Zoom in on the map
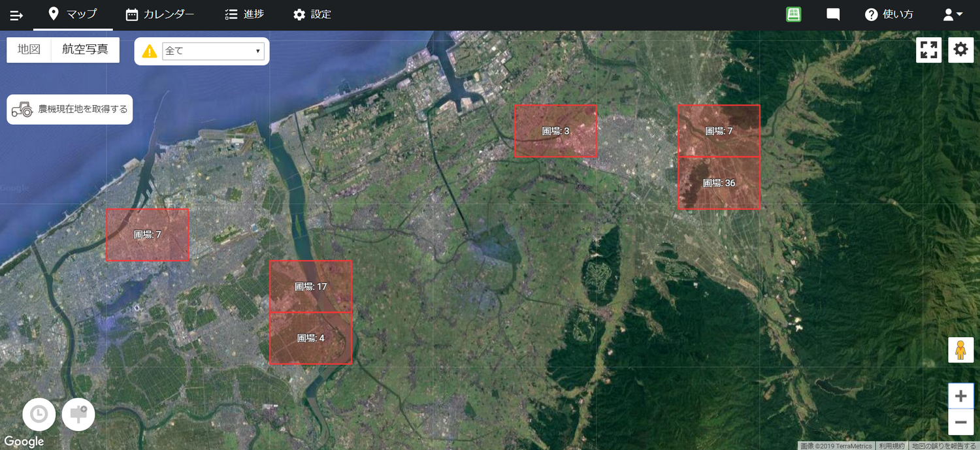Image resolution: width=980 pixels, height=450 pixels. point(960,396)
